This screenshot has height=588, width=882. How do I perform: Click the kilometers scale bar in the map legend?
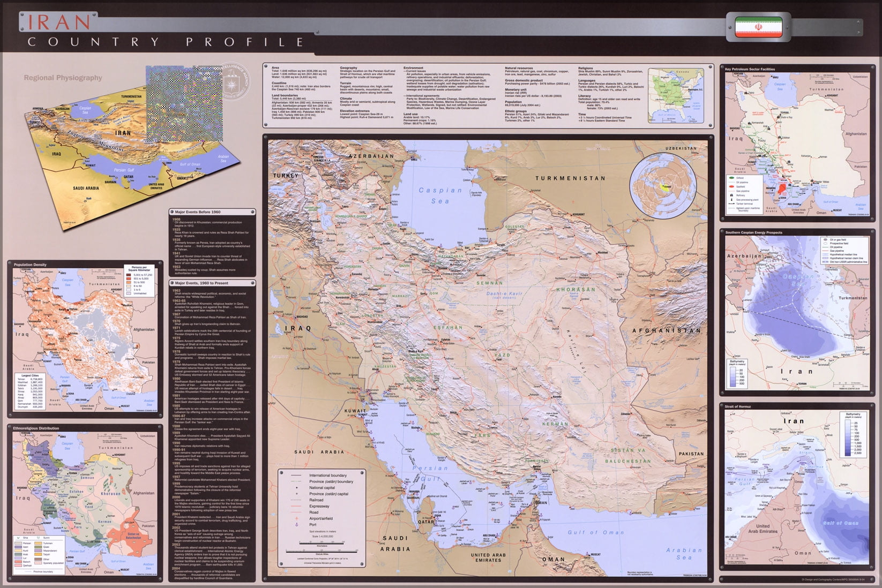322,542
